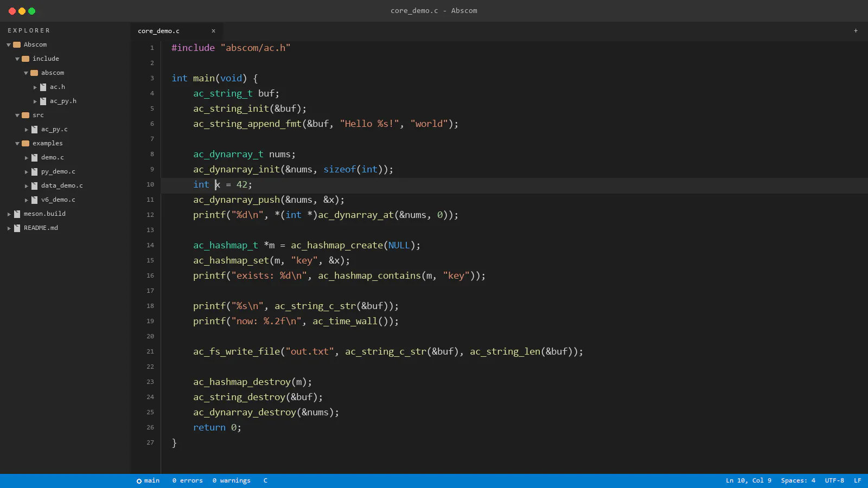Select the examples folder label

[x=48, y=143]
